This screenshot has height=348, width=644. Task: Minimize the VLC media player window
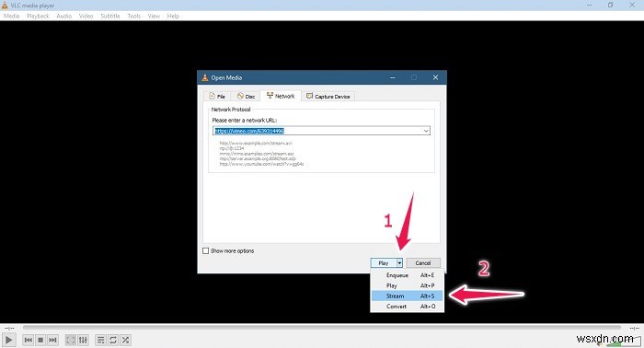pos(590,5)
